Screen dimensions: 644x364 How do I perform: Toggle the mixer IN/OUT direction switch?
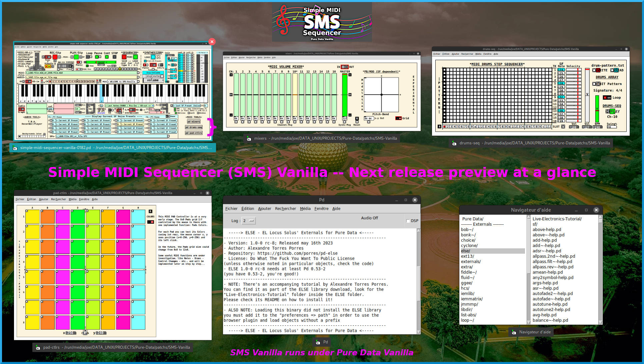click(x=345, y=67)
